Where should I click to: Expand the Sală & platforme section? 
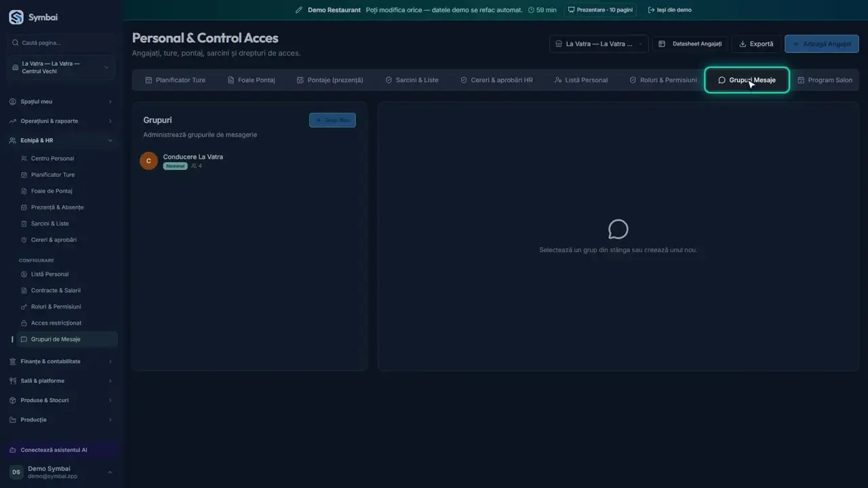pos(62,381)
